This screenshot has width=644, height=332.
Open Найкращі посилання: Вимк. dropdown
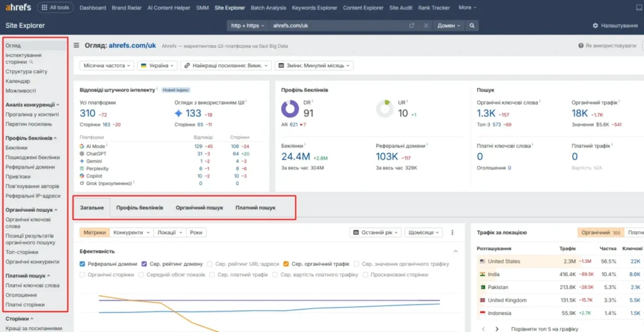[226, 66]
